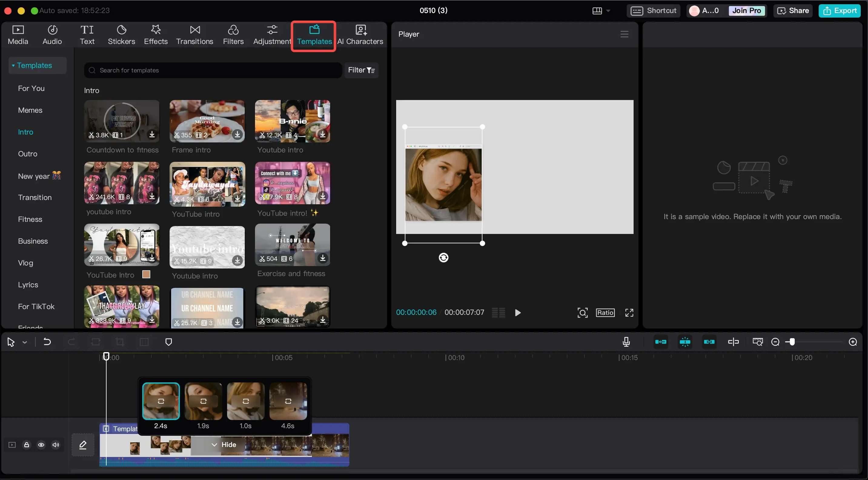Mute the track with speaker icon
Screen dimensions: 868x480
click(x=56, y=445)
